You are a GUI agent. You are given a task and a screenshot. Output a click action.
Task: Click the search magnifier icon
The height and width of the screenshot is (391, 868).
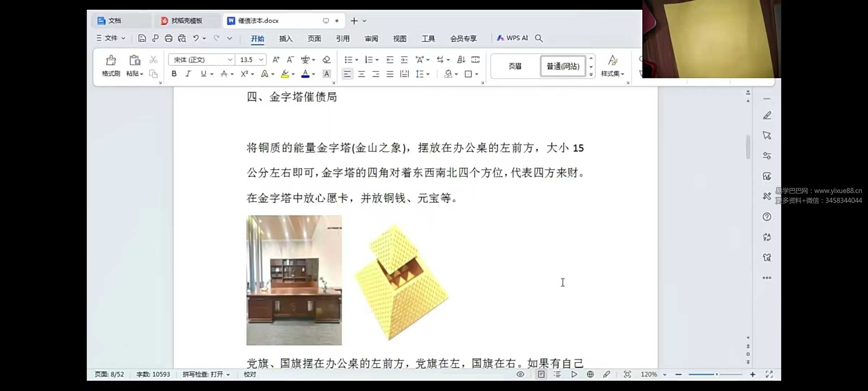[x=539, y=38]
